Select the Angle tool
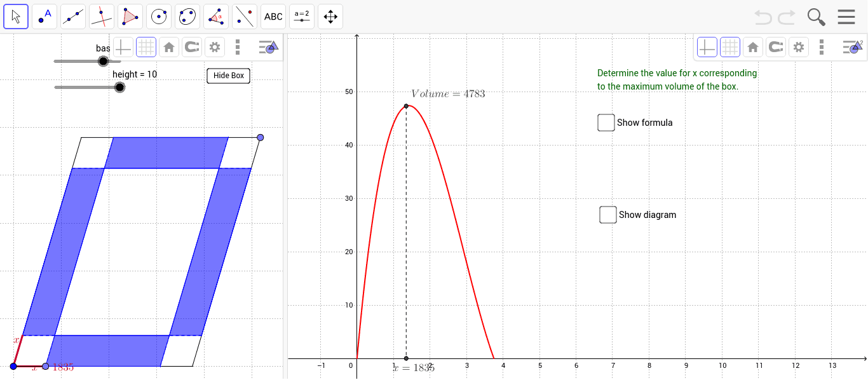The width and height of the screenshot is (868, 380). pos(215,17)
